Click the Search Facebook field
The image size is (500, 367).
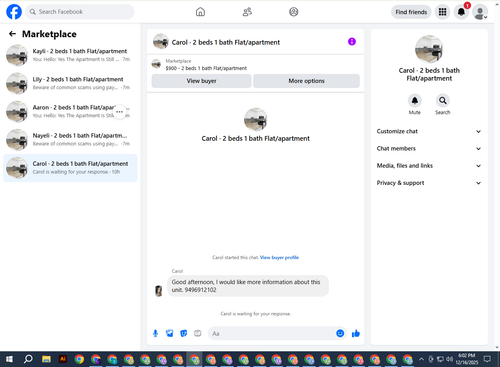(80, 12)
